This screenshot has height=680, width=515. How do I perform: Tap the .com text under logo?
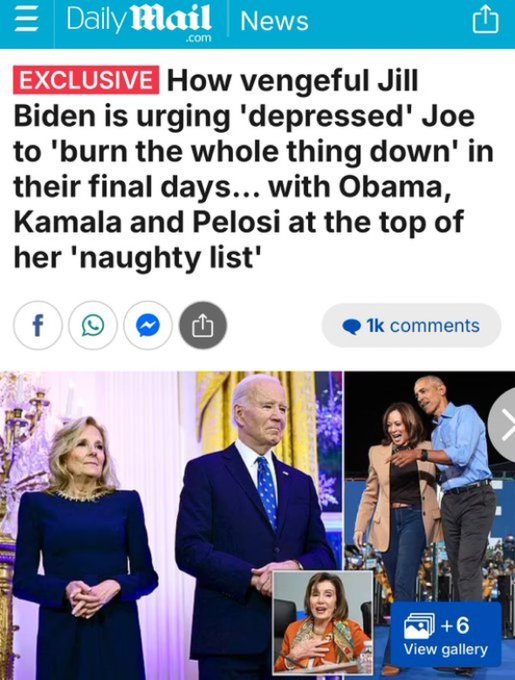(x=198, y=38)
